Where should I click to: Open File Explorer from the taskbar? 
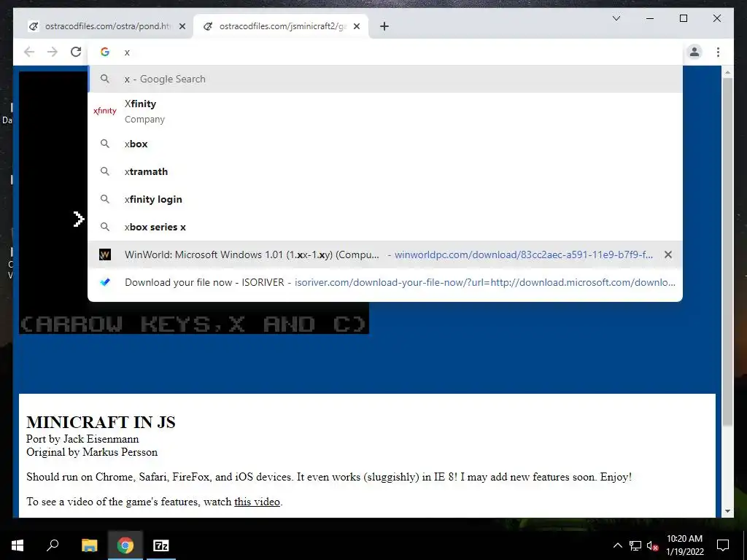click(89, 545)
